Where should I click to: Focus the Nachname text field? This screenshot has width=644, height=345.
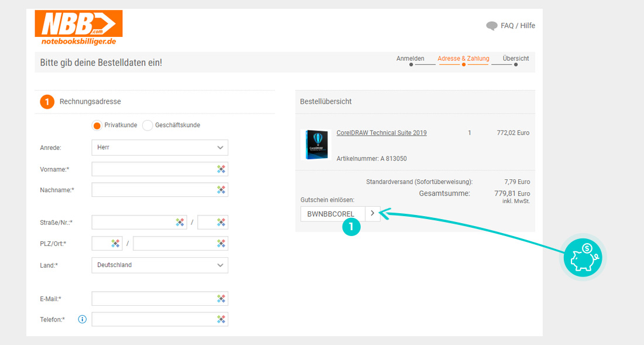coord(160,190)
